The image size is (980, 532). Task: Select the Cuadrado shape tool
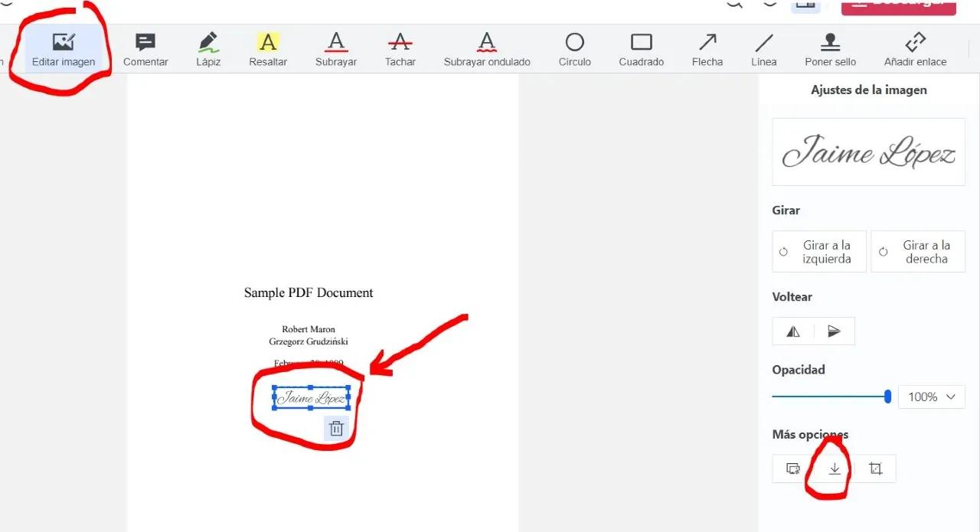click(642, 49)
